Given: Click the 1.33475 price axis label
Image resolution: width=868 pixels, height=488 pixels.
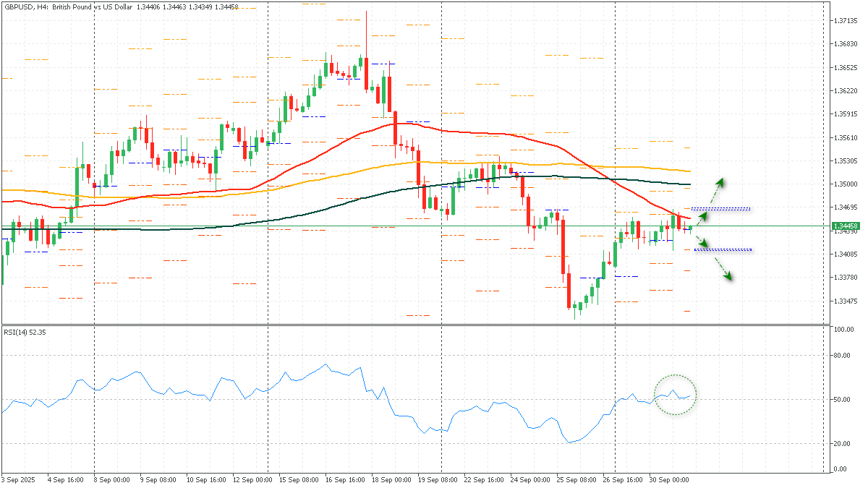Looking at the screenshot, I should pyautogui.click(x=846, y=301).
